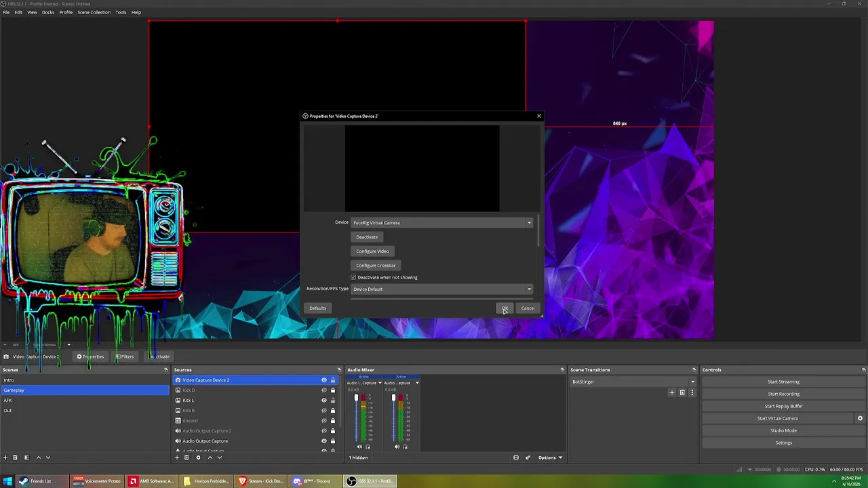Move source down arrow in Sources toolbar
868x488 pixels.
click(219, 457)
